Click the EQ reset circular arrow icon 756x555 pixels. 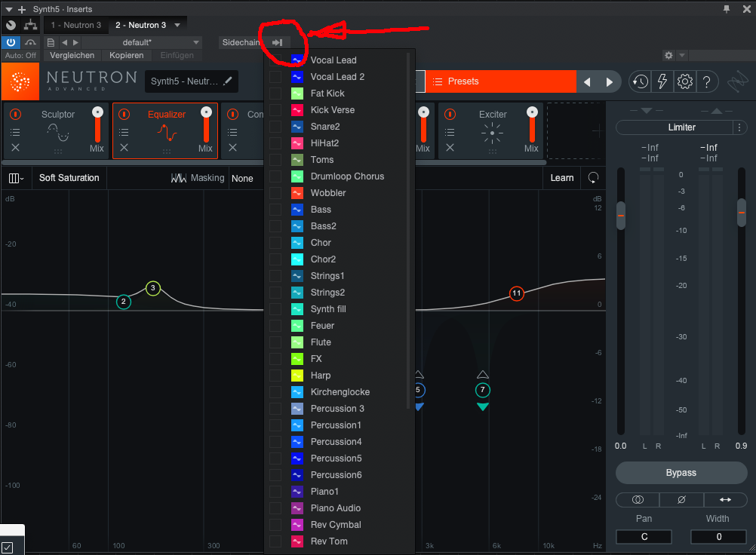tap(593, 178)
